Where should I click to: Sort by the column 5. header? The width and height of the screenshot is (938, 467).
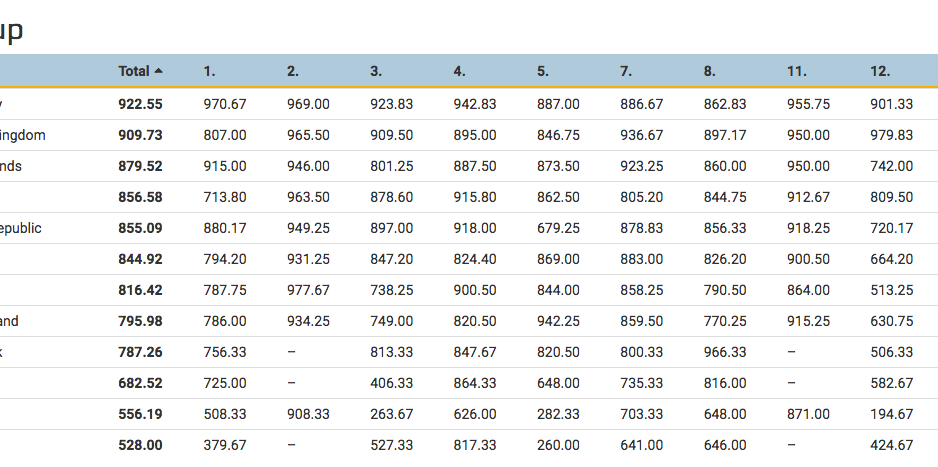[x=542, y=71]
